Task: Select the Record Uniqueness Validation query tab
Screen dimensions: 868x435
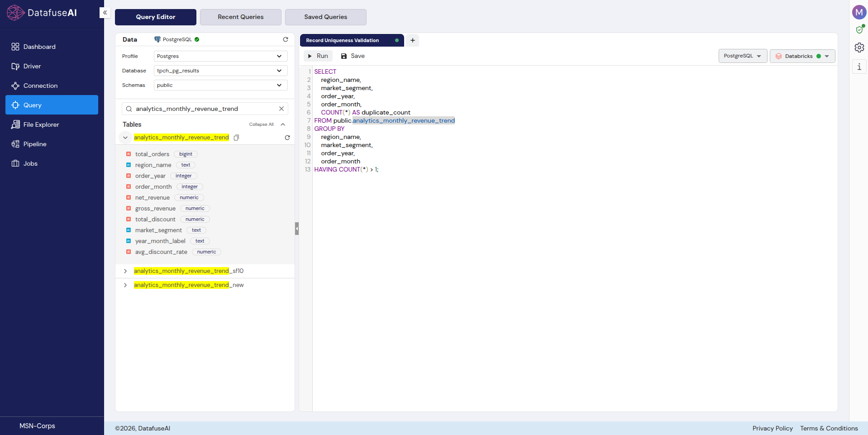Action: [352, 40]
